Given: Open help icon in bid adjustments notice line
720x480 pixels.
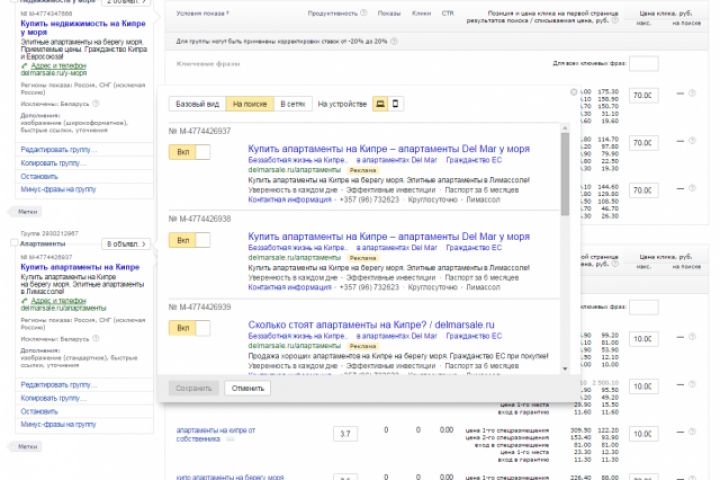Looking at the screenshot, I should coord(394,41).
